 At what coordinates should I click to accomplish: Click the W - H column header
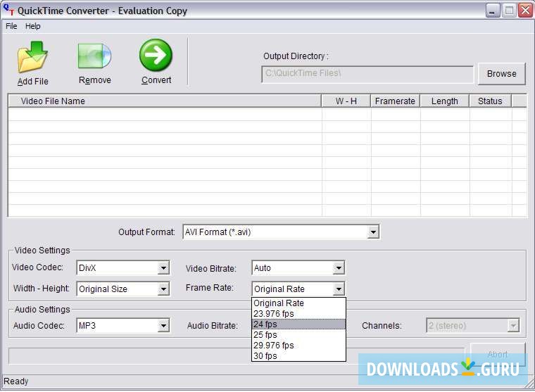point(346,101)
